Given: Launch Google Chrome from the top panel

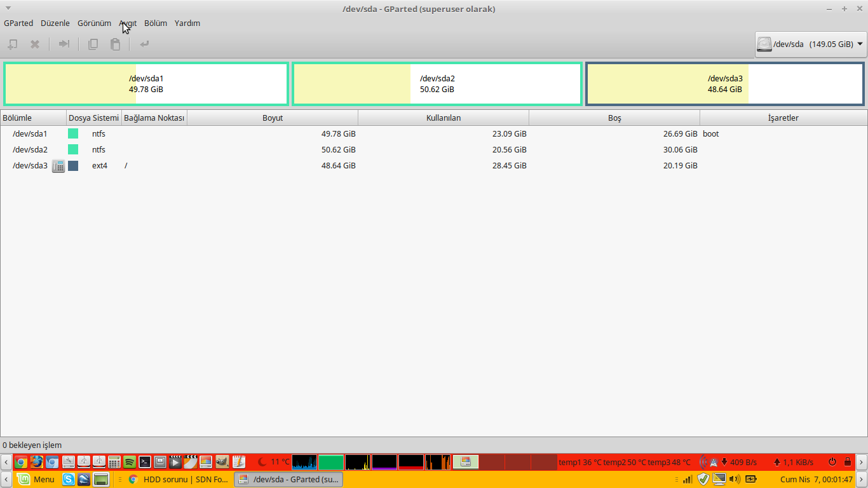Looking at the screenshot, I should coord(21,462).
